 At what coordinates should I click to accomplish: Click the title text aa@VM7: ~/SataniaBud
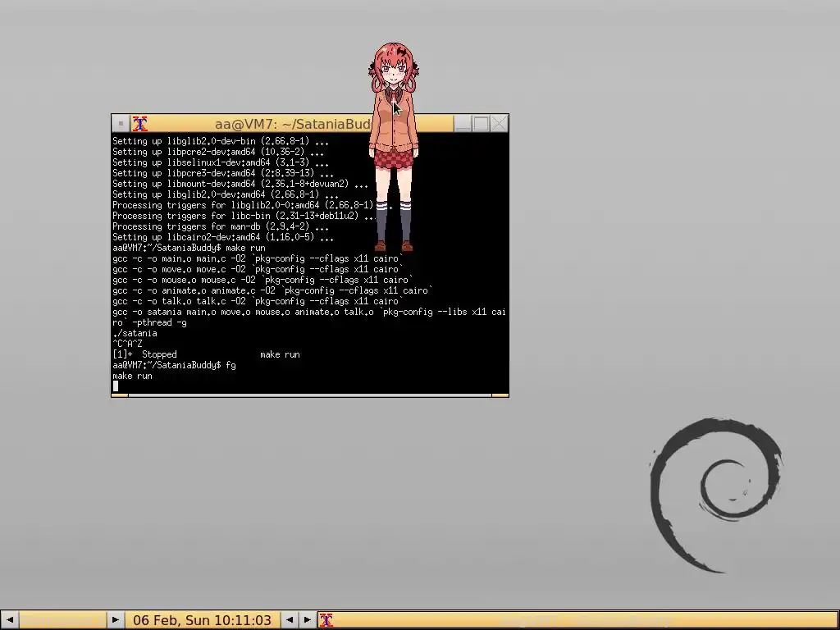pos(293,125)
